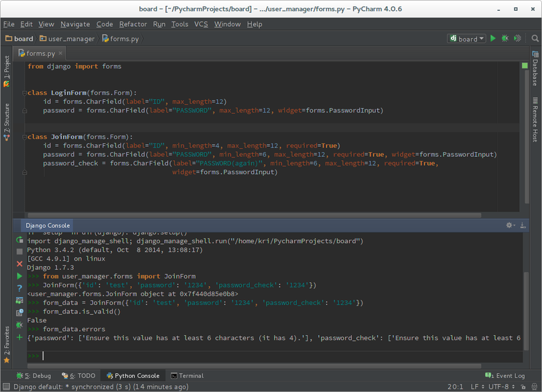Viewport: 542px width, 392px height.
Task: Open the Edit menu
Action: (x=26, y=24)
